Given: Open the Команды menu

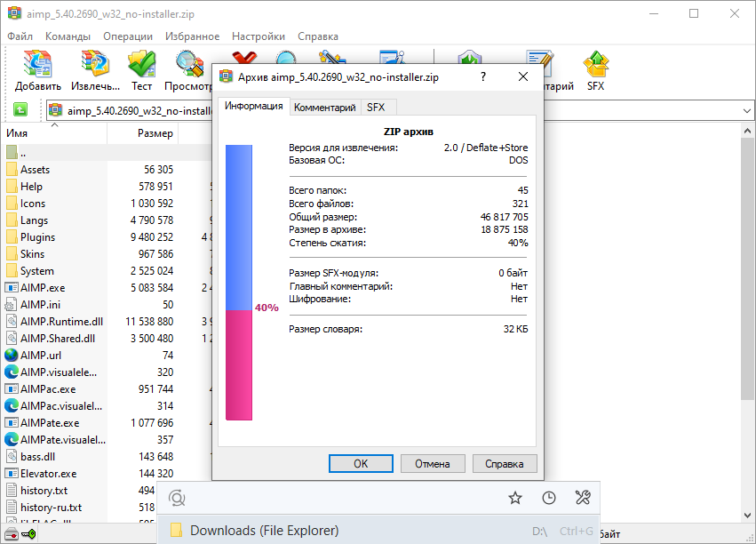Looking at the screenshot, I should point(68,36).
